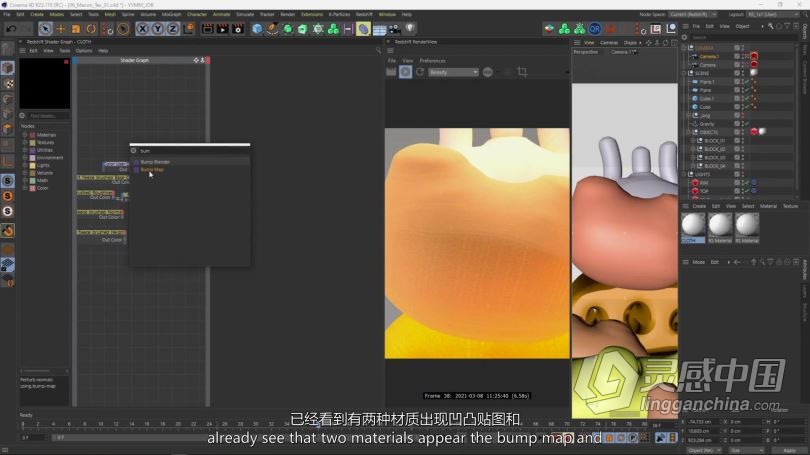Open the Render menu in main menu bar

click(288, 14)
